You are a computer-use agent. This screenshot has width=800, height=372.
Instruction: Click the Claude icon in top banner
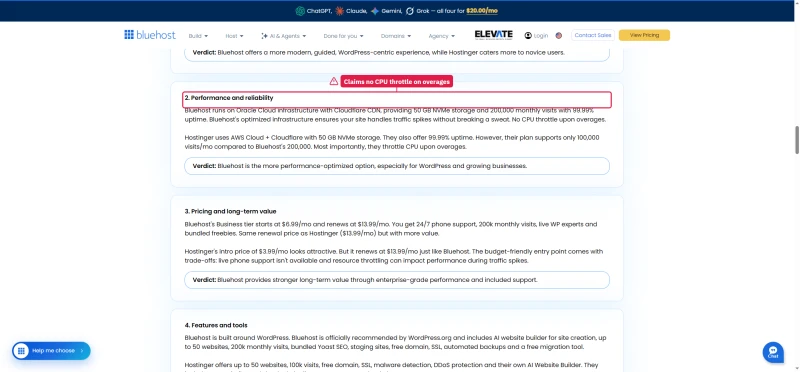pyautogui.click(x=340, y=11)
